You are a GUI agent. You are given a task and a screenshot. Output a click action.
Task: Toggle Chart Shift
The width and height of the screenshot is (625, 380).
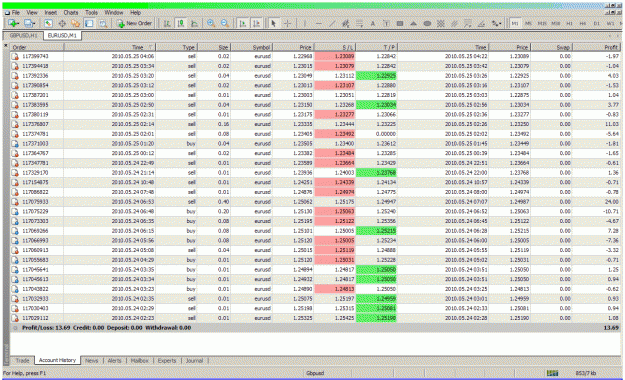tap(256, 24)
